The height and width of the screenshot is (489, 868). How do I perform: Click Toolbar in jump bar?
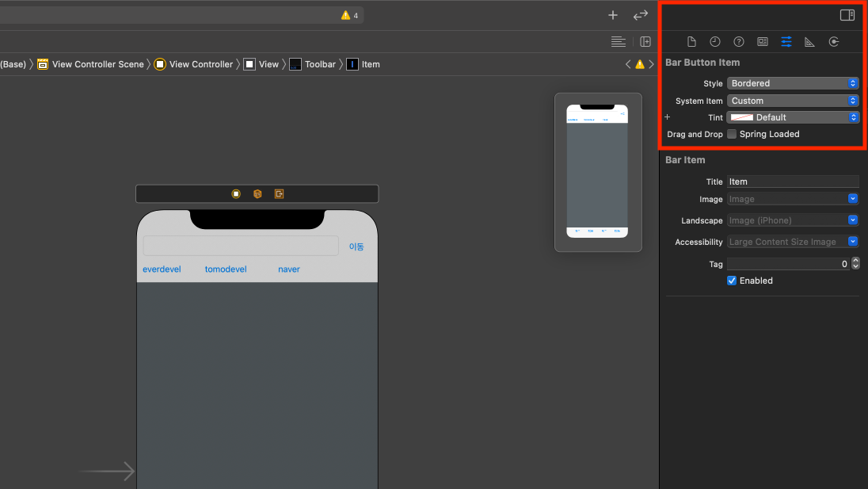320,64
